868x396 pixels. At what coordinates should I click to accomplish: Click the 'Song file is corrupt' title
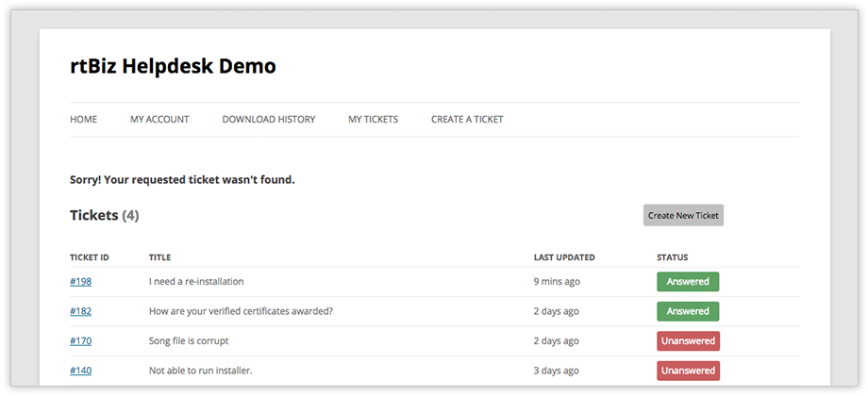(x=189, y=341)
